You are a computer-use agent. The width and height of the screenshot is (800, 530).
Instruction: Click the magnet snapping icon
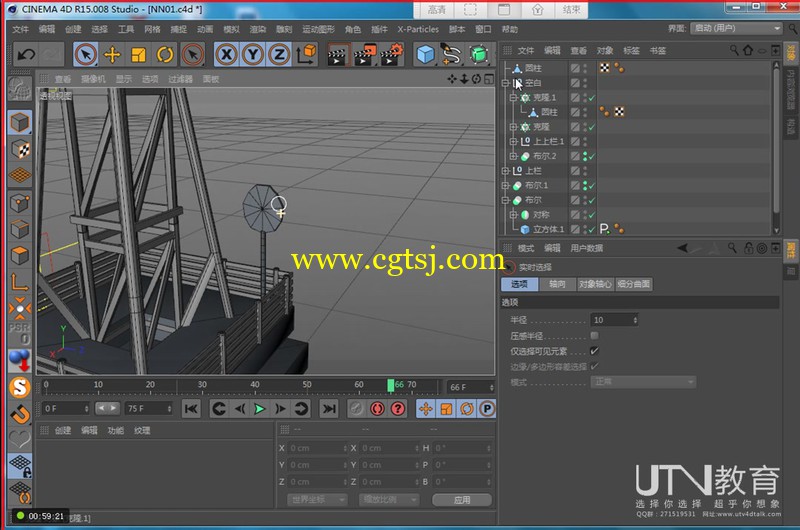(x=20, y=414)
